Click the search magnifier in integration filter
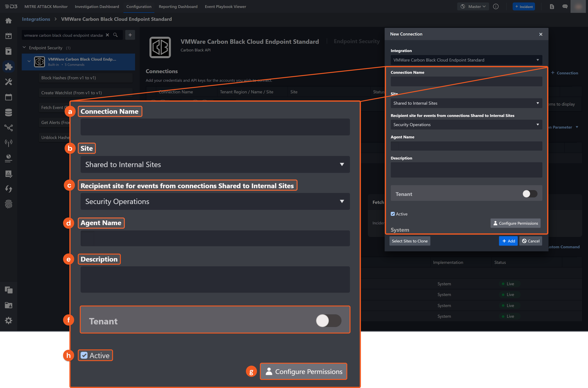The image size is (588, 388). tap(115, 35)
